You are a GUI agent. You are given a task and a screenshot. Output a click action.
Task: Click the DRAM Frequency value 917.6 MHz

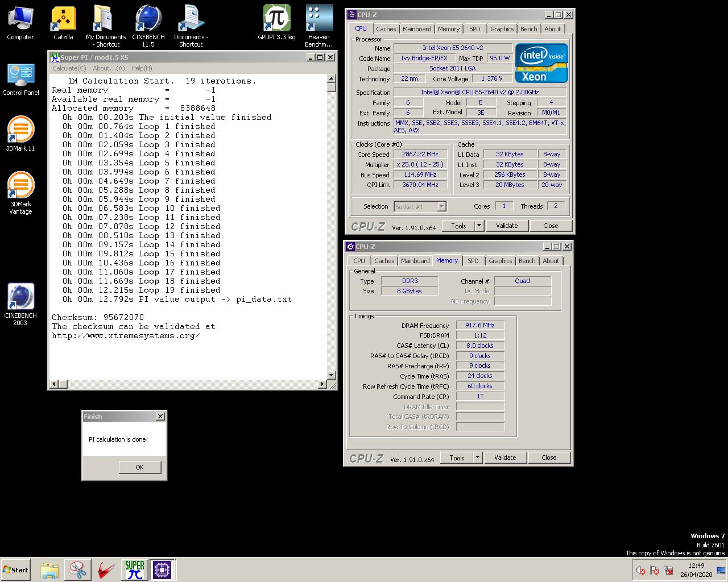[480, 326]
